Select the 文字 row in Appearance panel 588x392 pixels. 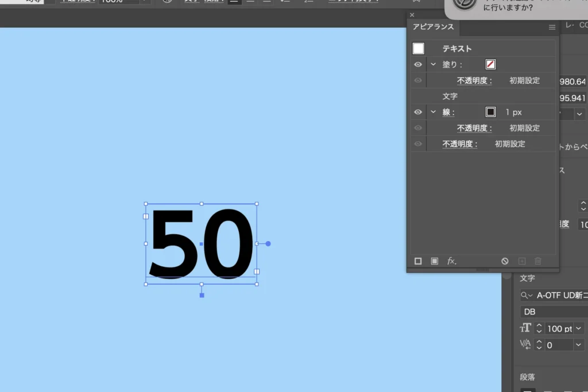450,96
